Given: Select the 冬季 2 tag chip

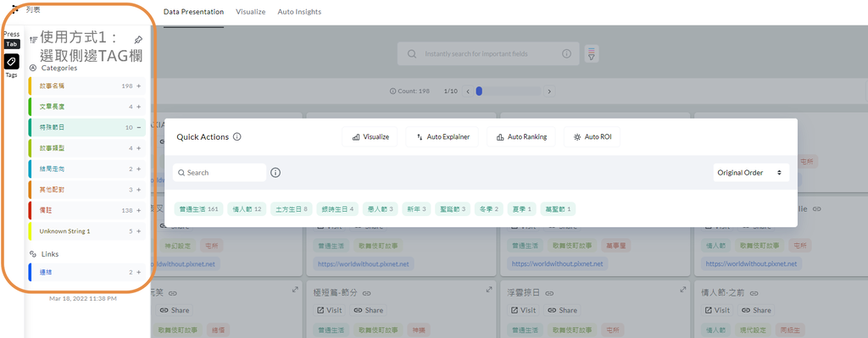Looking at the screenshot, I should [x=489, y=209].
